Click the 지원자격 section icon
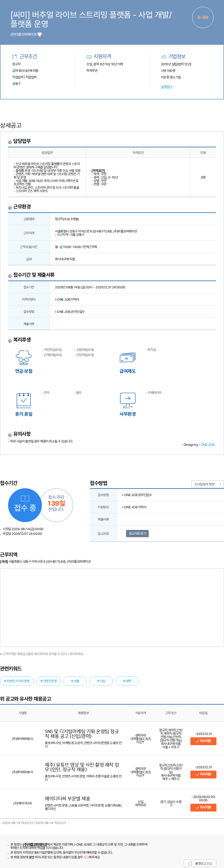The width and height of the screenshot is (224, 868). [x=89, y=57]
